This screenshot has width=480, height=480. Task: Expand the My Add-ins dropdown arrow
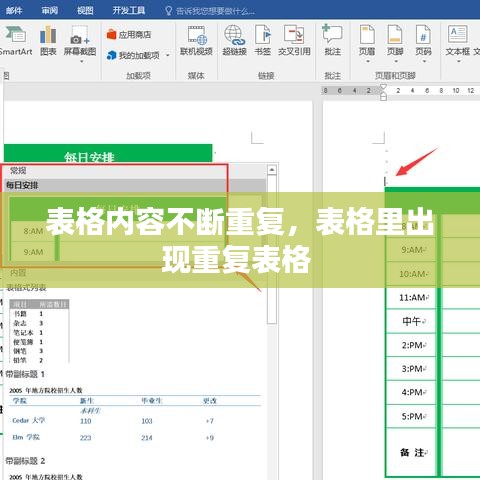168,55
